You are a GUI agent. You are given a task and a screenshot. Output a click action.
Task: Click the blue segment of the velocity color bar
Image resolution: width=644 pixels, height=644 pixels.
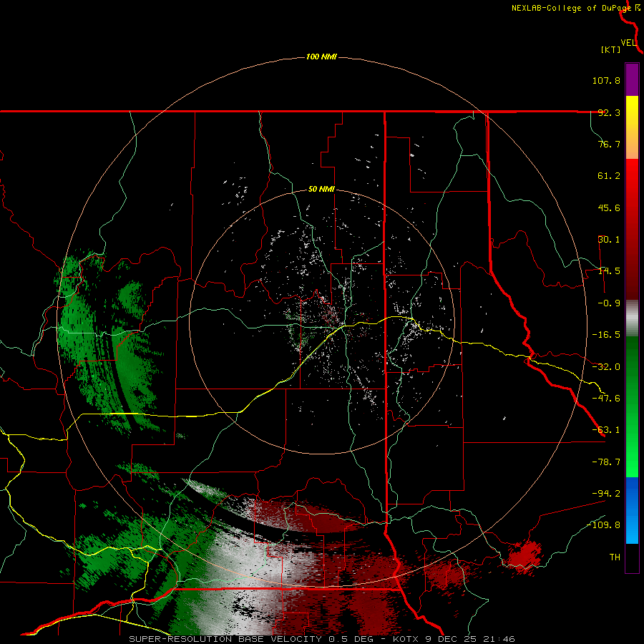632,510
